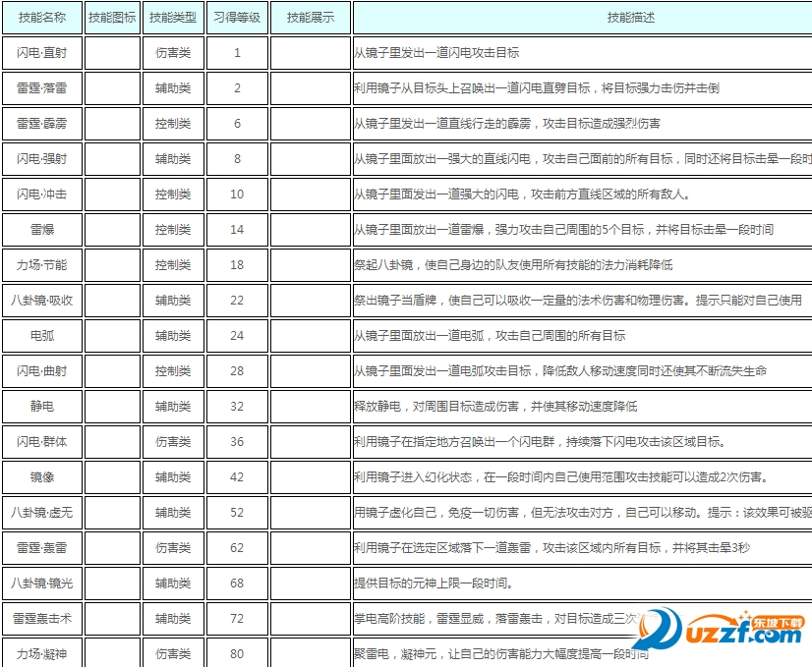
Task: Click the 技能类型 column header
Action: pyautogui.click(x=173, y=17)
